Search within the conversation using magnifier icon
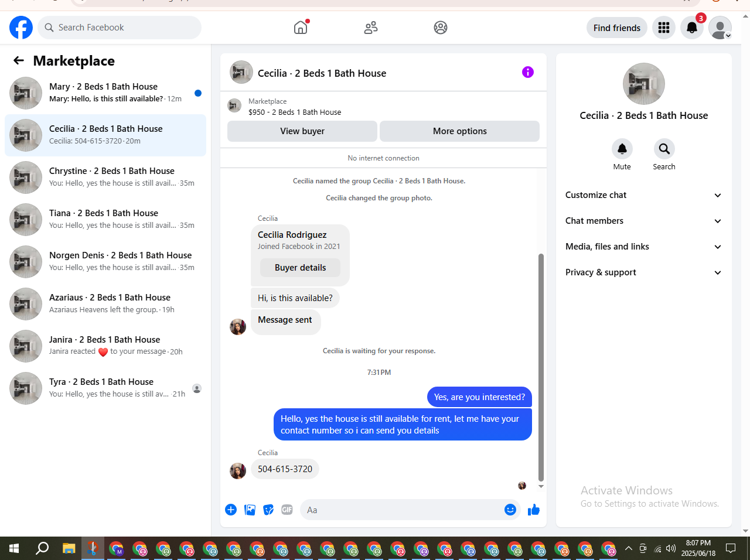The image size is (750, 560). [x=664, y=149]
